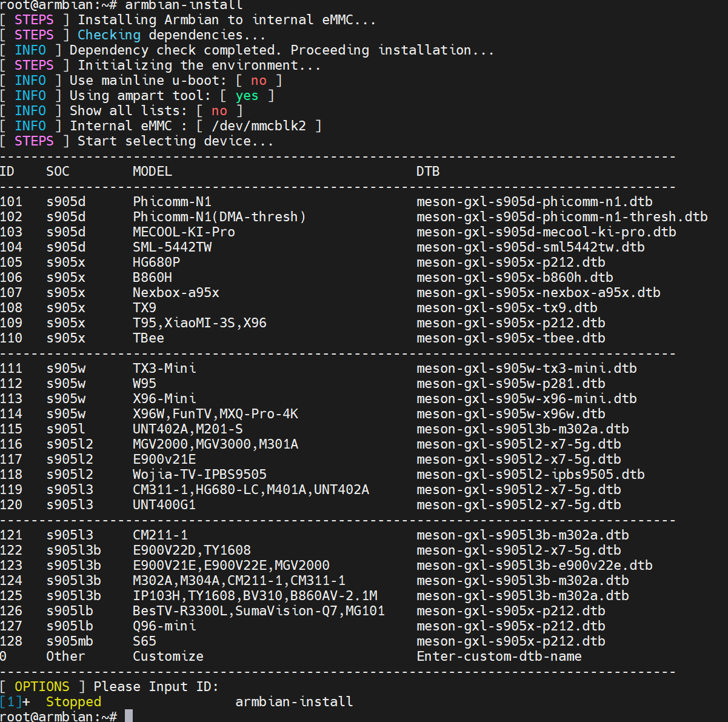Click the "DTB" column header
The image size is (728, 722).
[428, 172]
